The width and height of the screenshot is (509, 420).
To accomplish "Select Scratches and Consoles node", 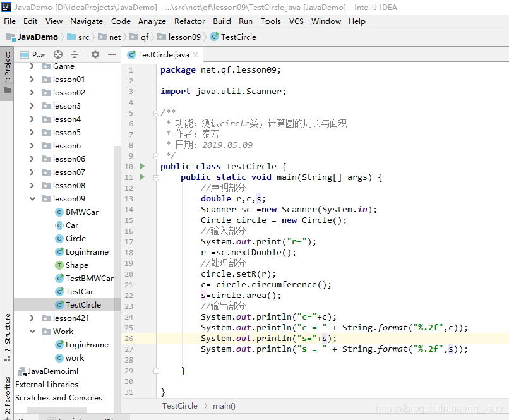I will [59, 398].
